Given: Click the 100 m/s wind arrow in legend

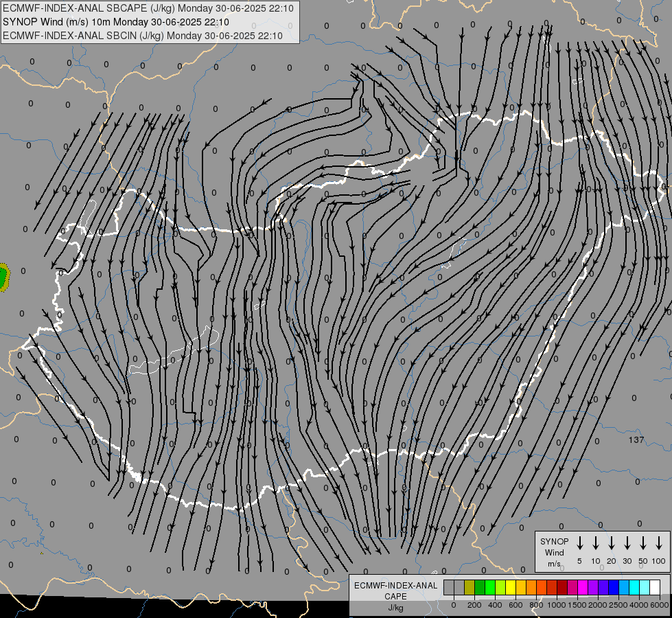Looking at the screenshot, I should (x=659, y=543).
